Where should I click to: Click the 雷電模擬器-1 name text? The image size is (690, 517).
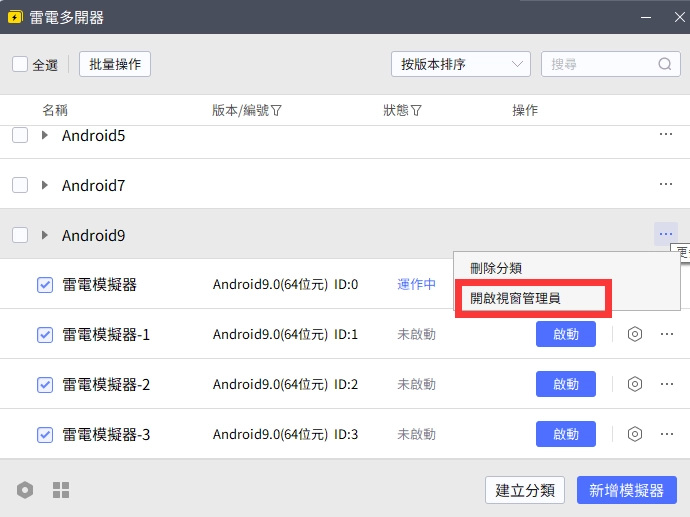[x=106, y=335]
